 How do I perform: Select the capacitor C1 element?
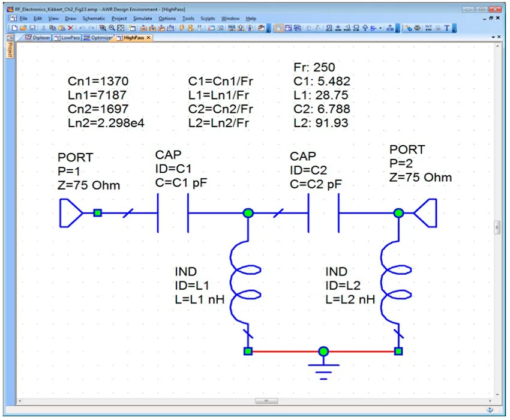pos(173,212)
